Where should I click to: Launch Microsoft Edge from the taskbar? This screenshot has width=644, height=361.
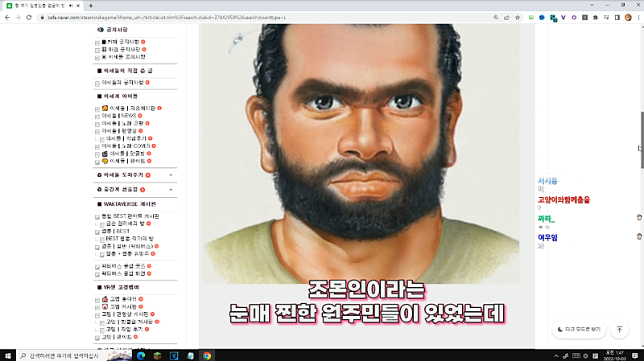(x=141, y=355)
